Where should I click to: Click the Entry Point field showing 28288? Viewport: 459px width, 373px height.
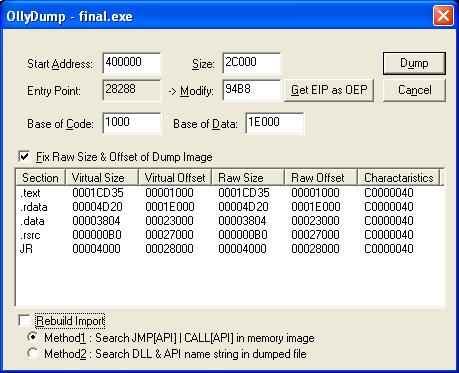pos(132,90)
